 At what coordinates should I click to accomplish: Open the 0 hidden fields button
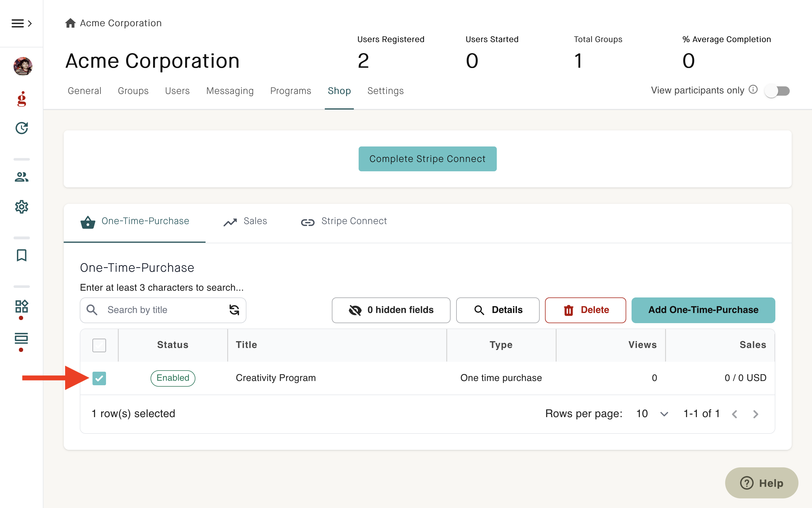[391, 310]
